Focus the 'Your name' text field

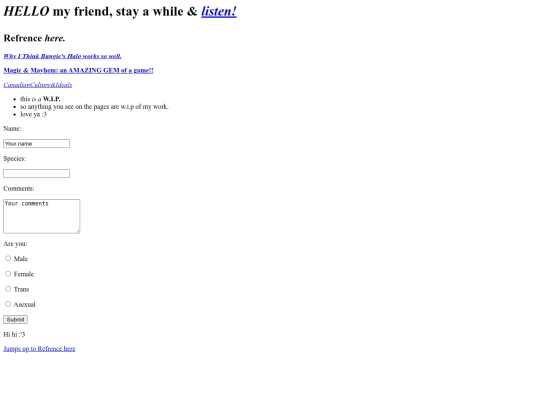37,144
